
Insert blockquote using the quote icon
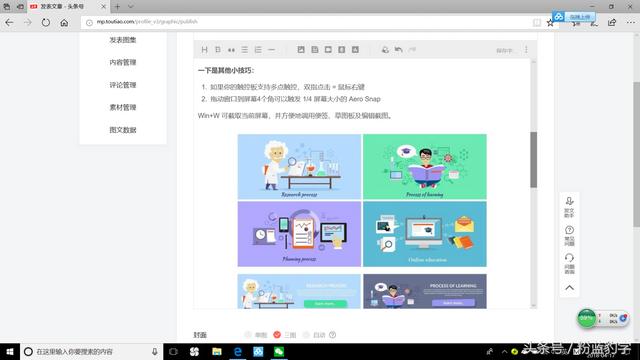pos(231,50)
